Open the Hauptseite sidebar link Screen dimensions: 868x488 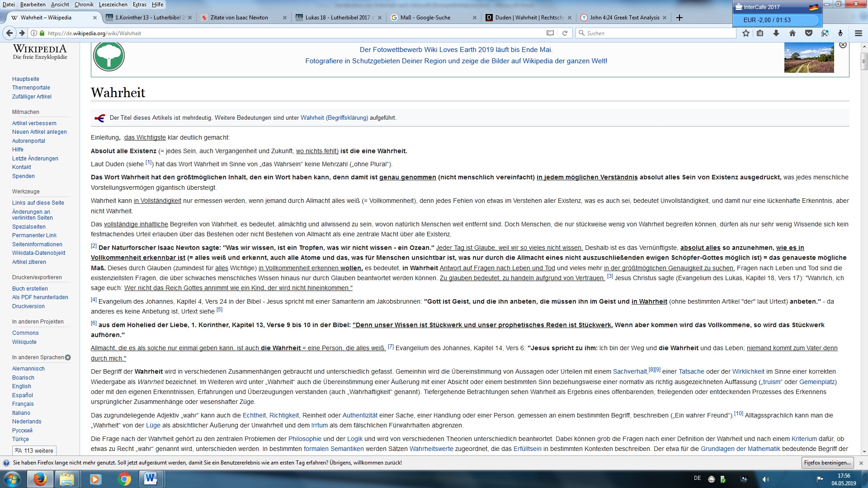coord(26,79)
